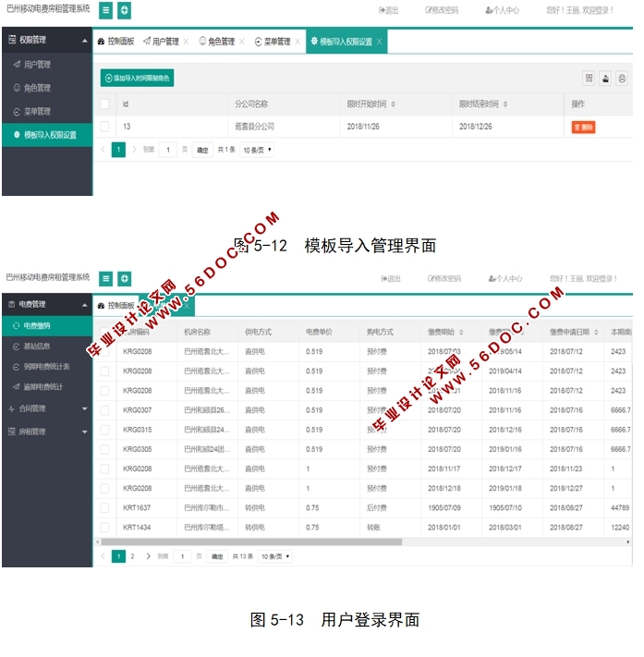Open 个人中心 in bottom screenshot header
This screenshot has width=644, height=657.
tap(504, 279)
